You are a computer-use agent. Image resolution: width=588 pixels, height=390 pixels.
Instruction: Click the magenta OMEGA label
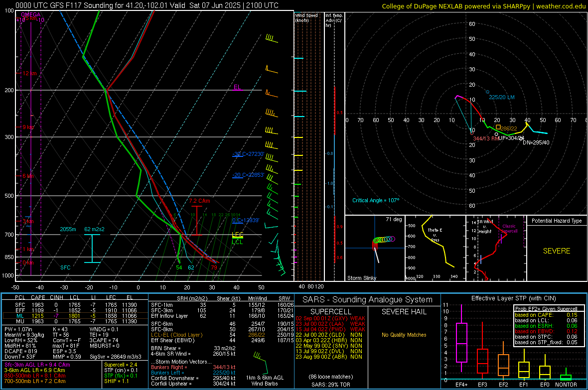coord(30,14)
